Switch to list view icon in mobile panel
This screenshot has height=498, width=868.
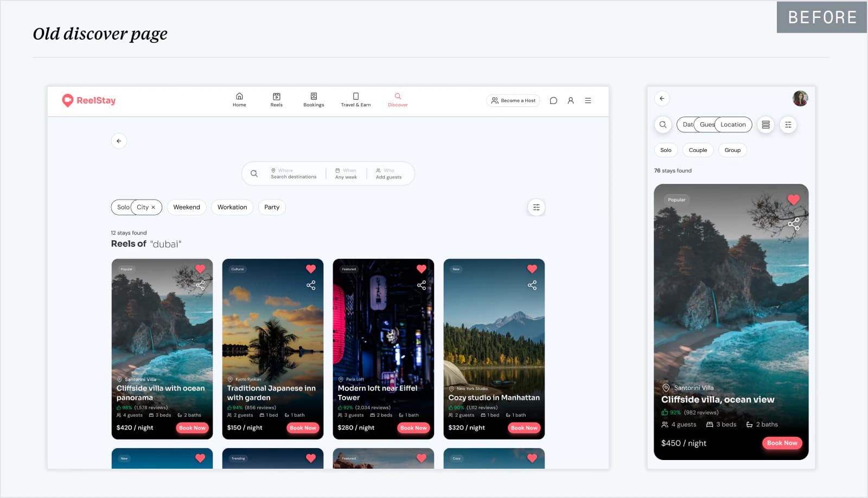(765, 125)
